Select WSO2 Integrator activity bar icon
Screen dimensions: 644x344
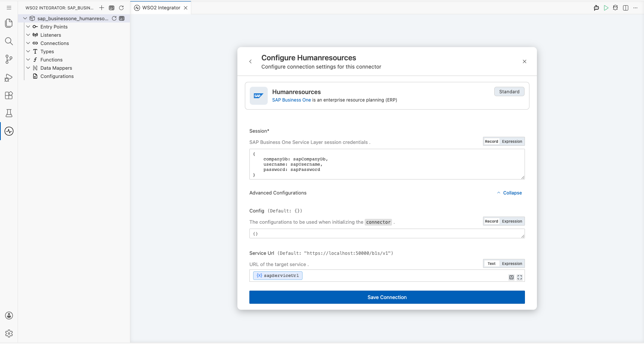[9, 131]
